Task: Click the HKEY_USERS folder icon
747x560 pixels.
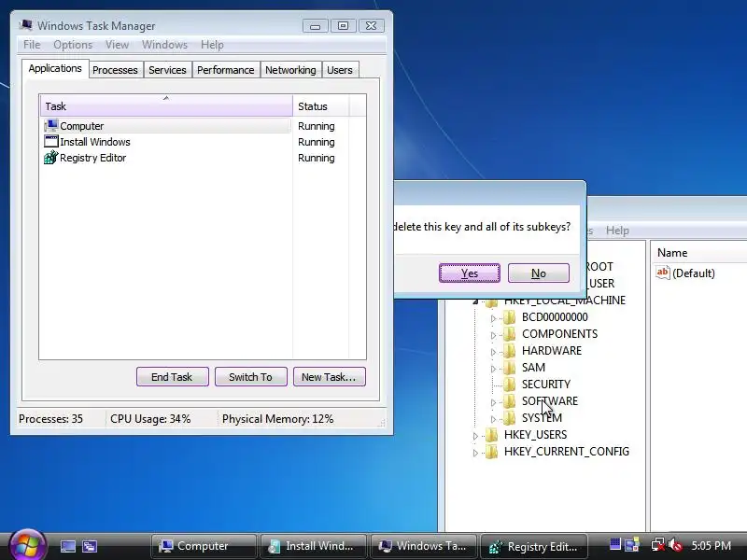Action: click(492, 435)
